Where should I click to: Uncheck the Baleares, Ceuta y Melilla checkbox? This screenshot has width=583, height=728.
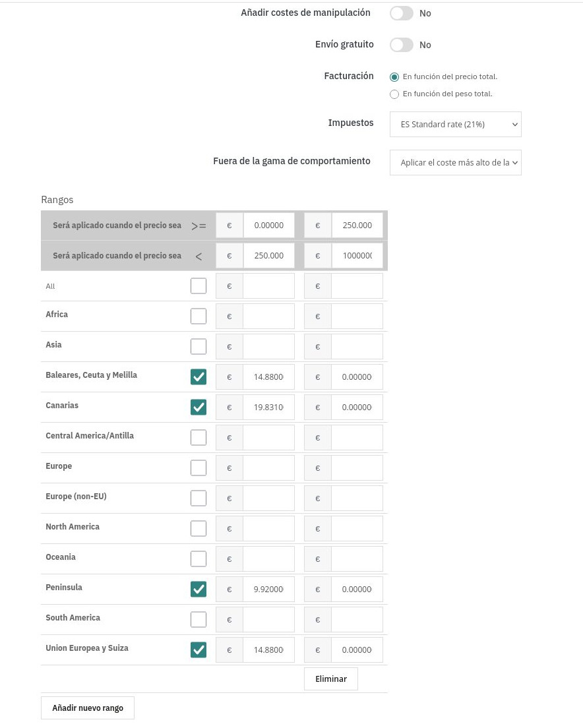[199, 377]
